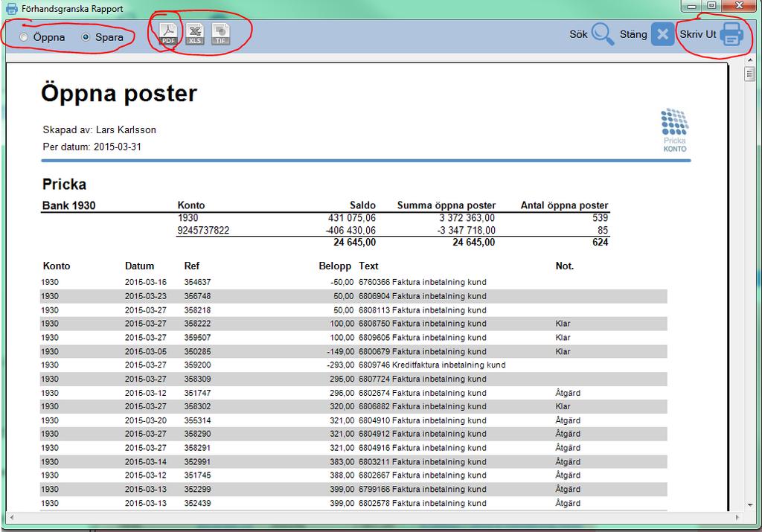Click the vertical scrollbar up arrow
The height and width of the screenshot is (532, 762).
click(749, 60)
